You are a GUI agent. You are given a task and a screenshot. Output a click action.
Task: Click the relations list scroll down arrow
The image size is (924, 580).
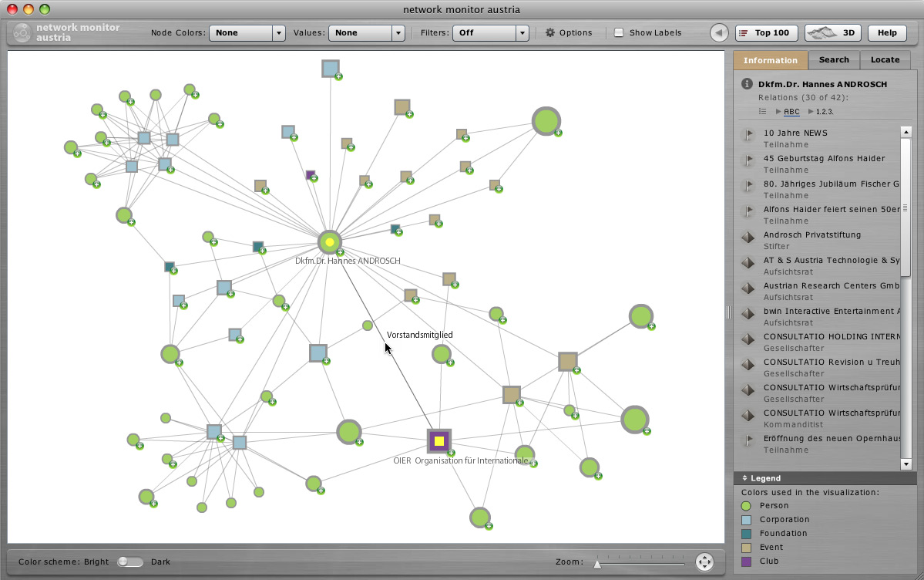click(906, 464)
